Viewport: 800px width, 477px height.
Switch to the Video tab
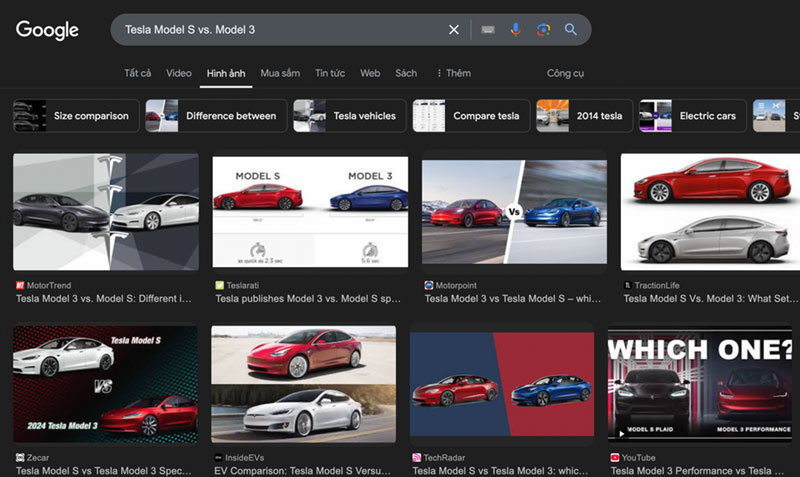179,73
